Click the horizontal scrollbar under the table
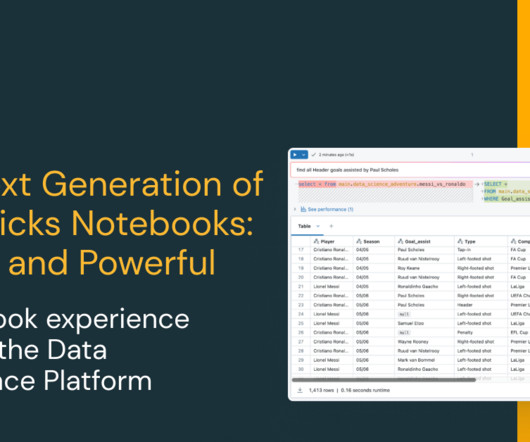The image size is (530, 442). [x=384, y=380]
